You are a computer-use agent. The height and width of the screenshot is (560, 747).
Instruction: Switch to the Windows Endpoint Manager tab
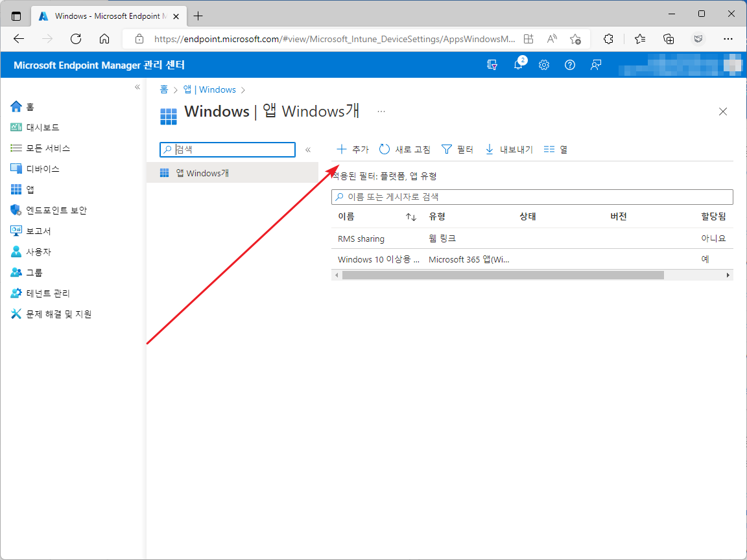click(110, 16)
